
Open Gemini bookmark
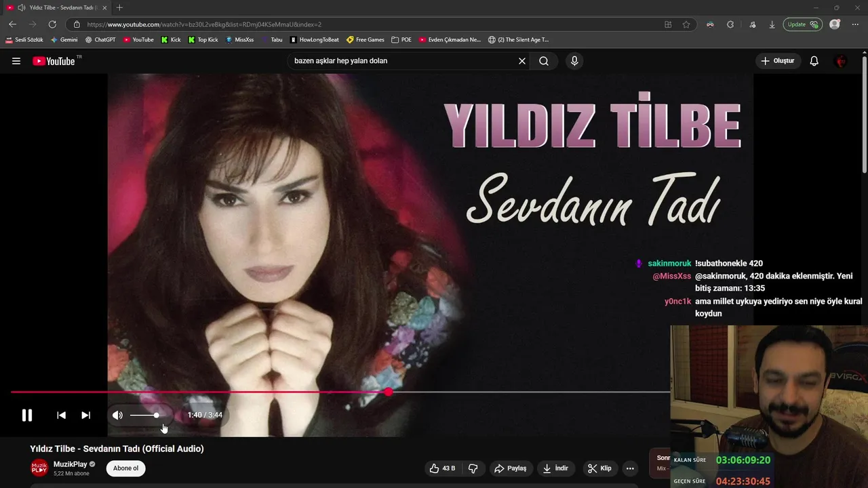[64, 40]
